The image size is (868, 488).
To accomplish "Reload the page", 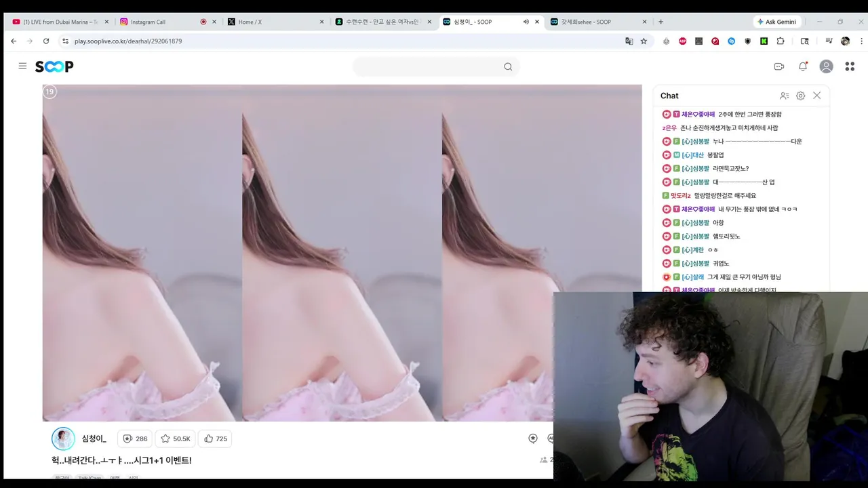I will [x=46, y=41].
